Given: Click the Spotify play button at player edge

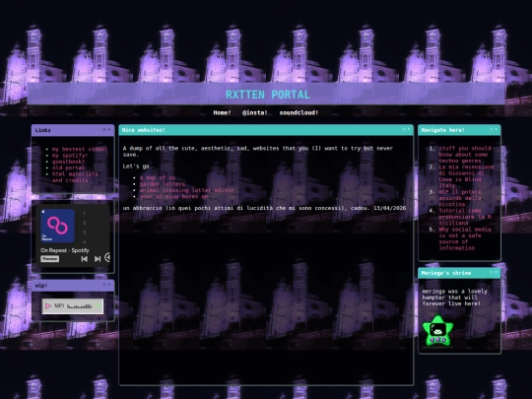Looking at the screenshot, I should click(x=107, y=257).
